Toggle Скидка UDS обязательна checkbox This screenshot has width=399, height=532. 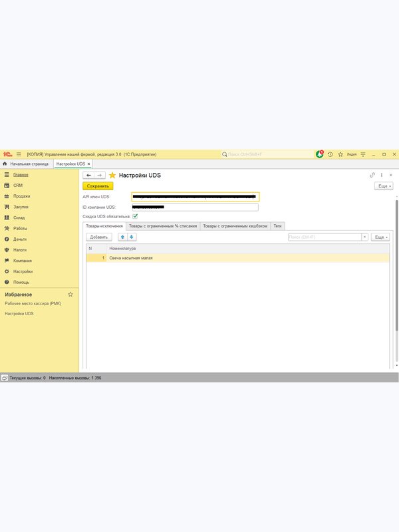pos(135,216)
